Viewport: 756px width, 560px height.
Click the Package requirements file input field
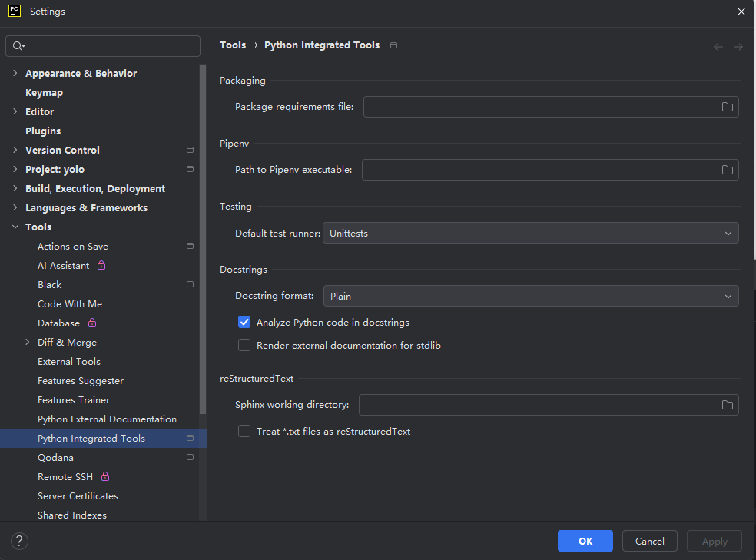[551, 107]
